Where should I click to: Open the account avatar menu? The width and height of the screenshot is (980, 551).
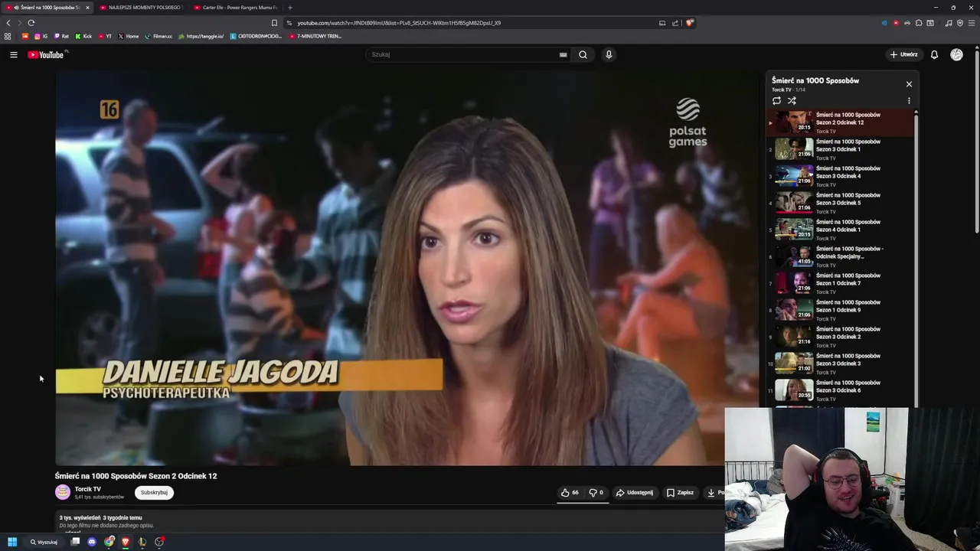(x=956, y=54)
